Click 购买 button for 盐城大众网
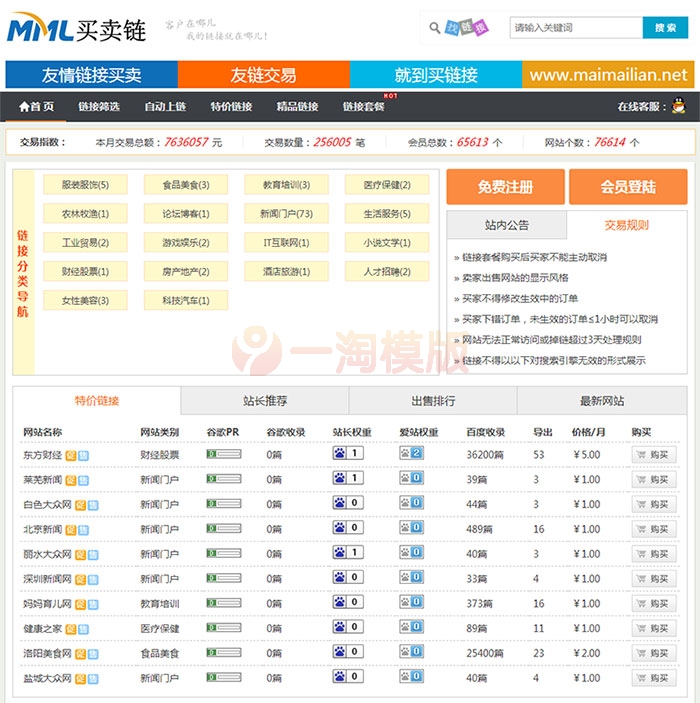The image size is (700, 703). pyautogui.click(x=654, y=678)
